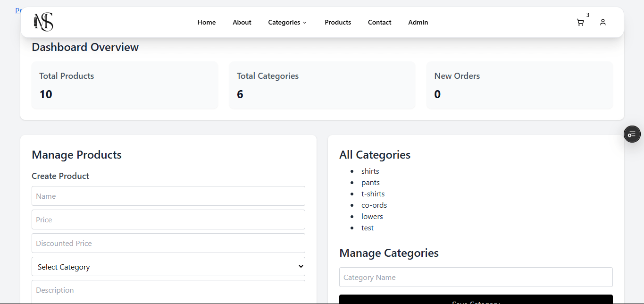Click the Category Name input field
Image resolution: width=644 pixels, height=304 pixels.
[x=476, y=277]
